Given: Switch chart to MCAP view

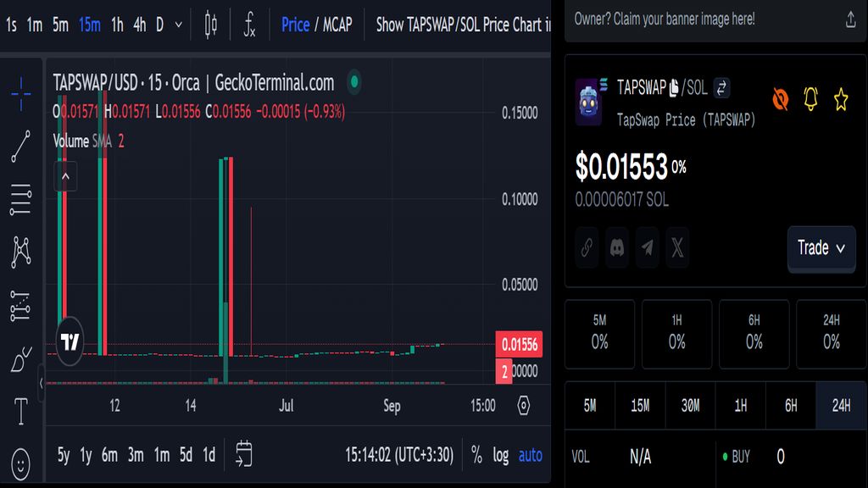Looking at the screenshot, I should [x=337, y=25].
